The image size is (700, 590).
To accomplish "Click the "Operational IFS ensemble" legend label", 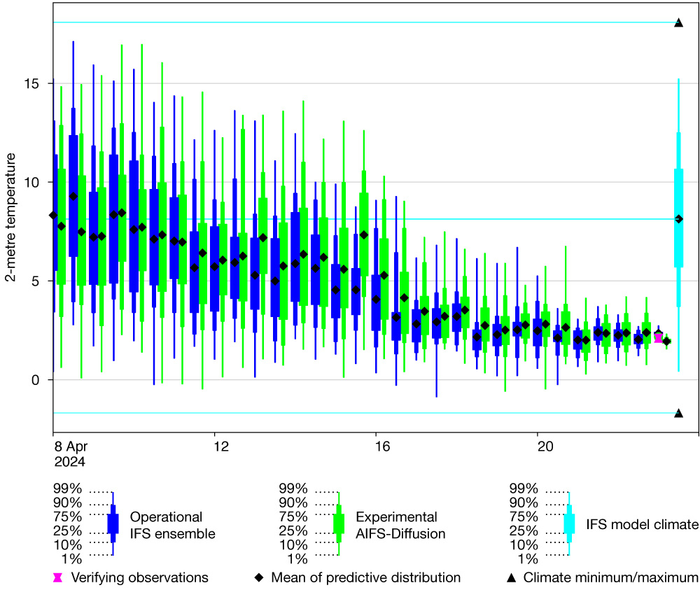I will click(172, 526).
